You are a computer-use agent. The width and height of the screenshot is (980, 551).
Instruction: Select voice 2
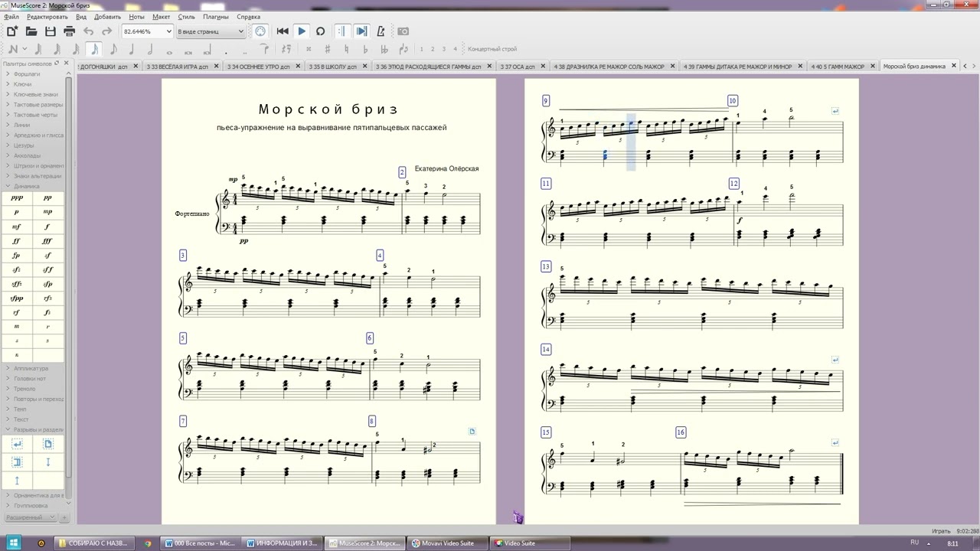433,49
